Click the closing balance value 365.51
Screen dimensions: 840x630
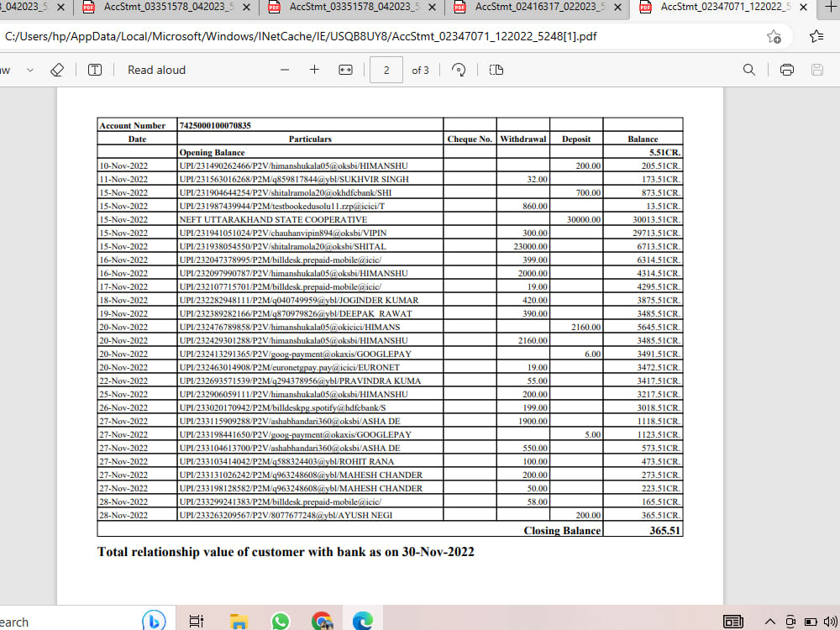(x=664, y=530)
